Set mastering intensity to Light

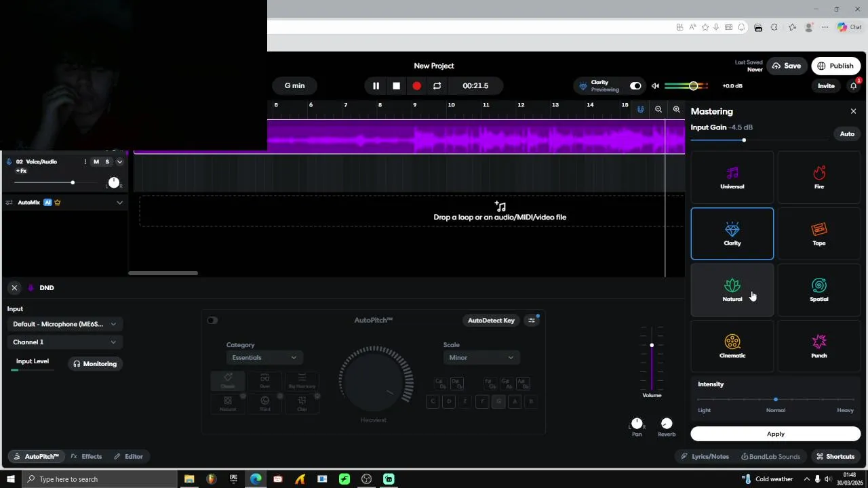[704, 410]
